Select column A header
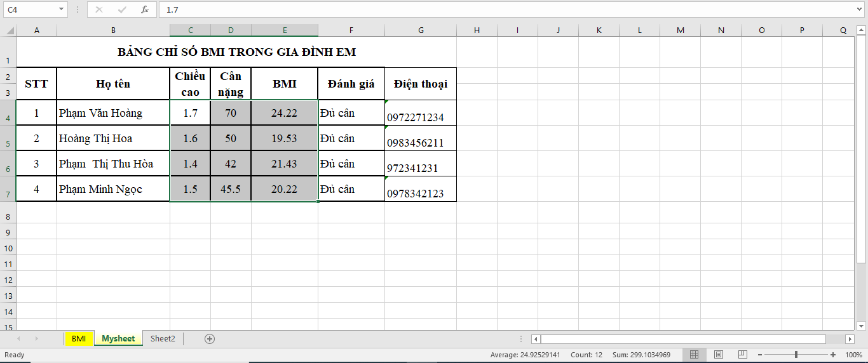Screen dimensions: 868x363 tap(36, 30)
